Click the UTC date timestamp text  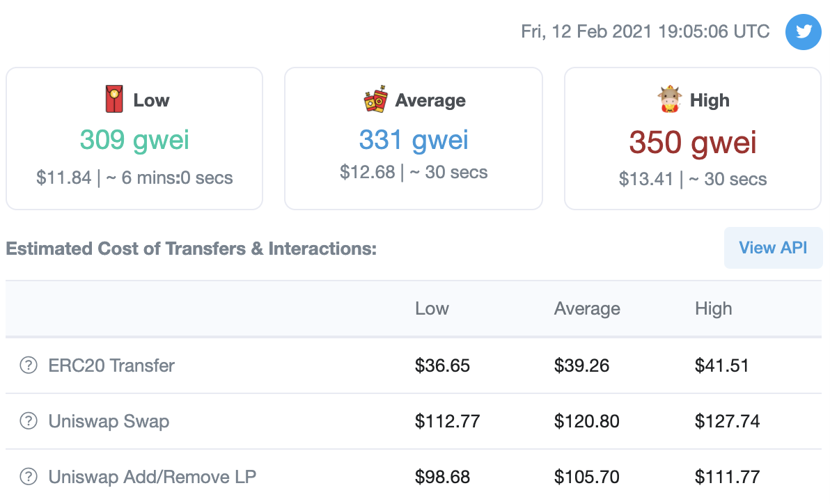coord(645,32)
